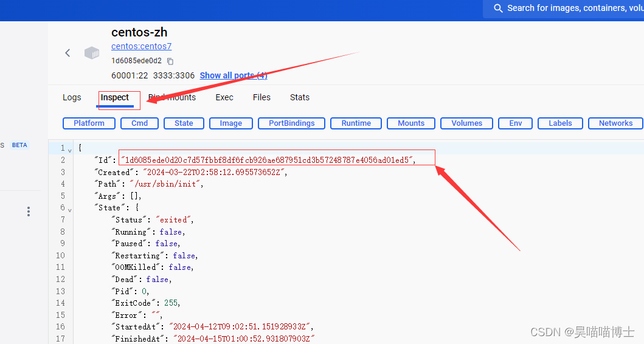Collapse the root object on line 1
Screen dimensions: 644x344
pyautogui.click(x=70, y=151)
